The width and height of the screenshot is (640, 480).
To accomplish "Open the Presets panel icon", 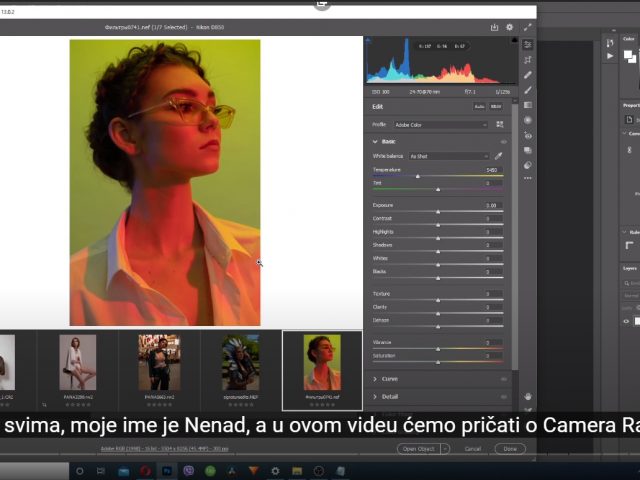I will coord(528,165).
